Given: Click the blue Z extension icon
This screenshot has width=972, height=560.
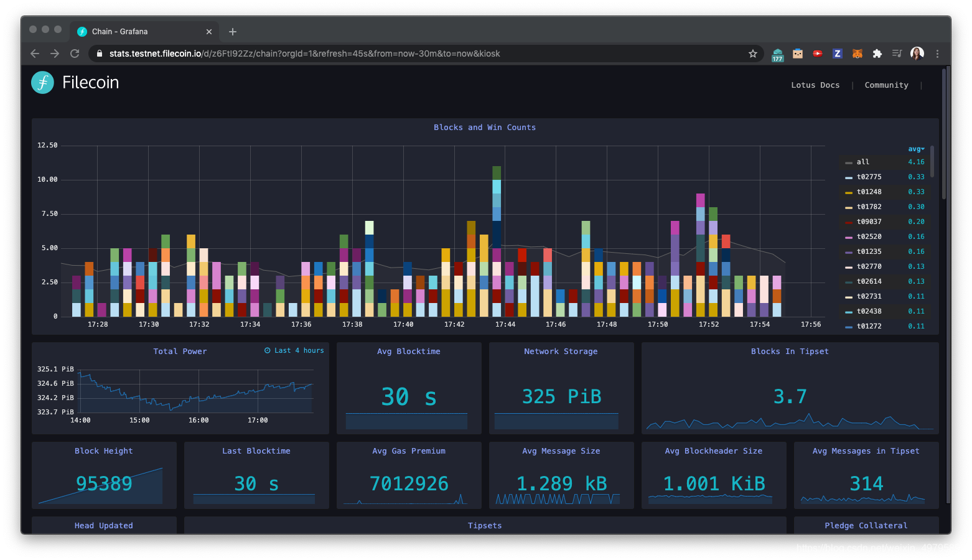Looking at the screenshot, I should coord(837,54).
